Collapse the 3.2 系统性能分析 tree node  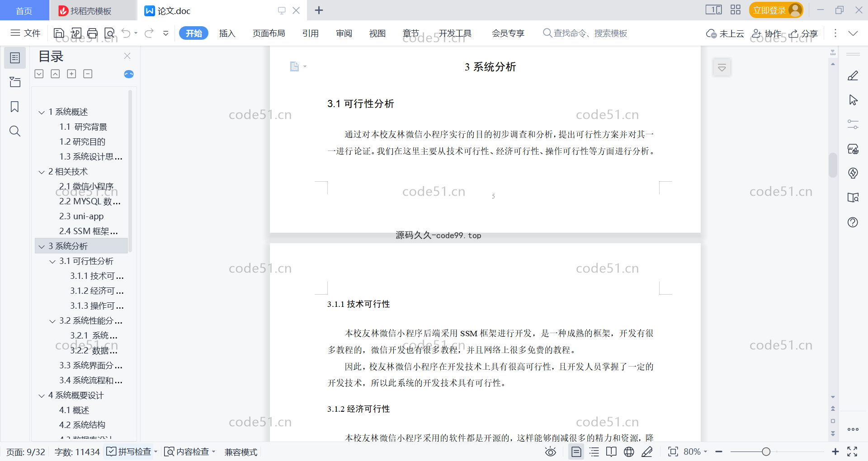(52, 321)
